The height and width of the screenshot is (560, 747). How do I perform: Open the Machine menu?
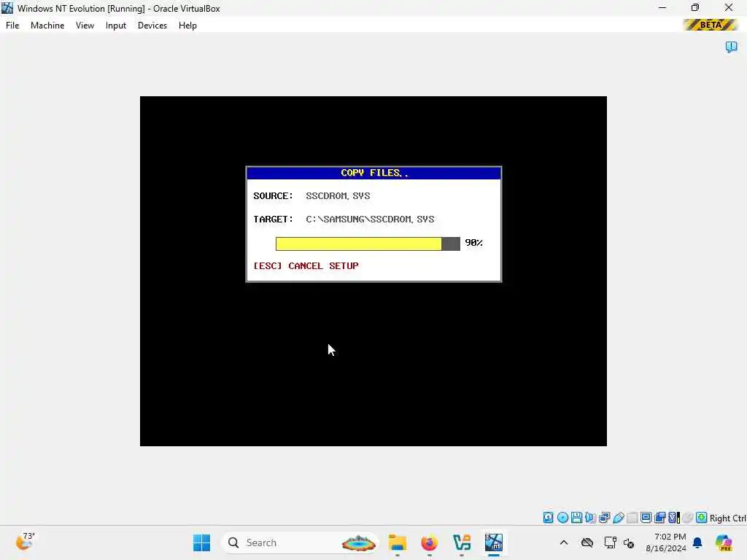(47, 26)
